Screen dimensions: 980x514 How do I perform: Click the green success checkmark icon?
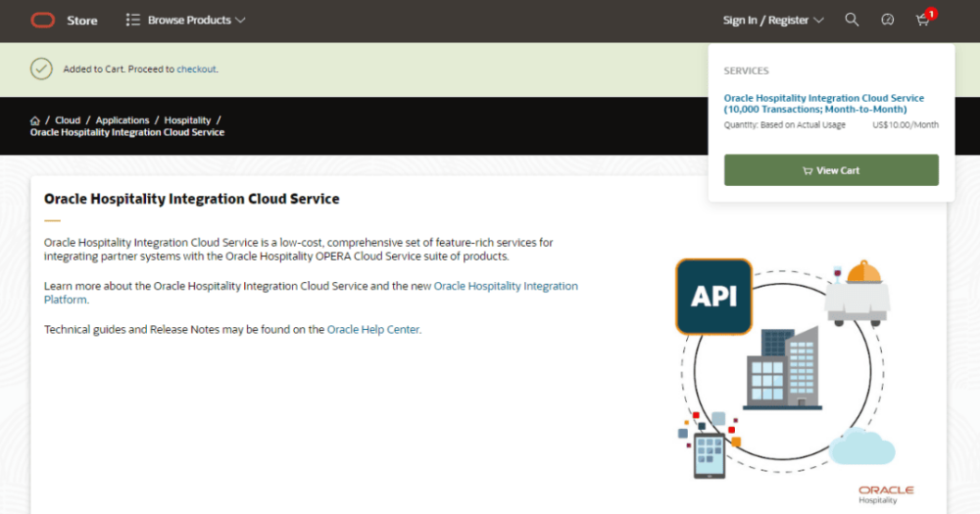pos(41,69)
